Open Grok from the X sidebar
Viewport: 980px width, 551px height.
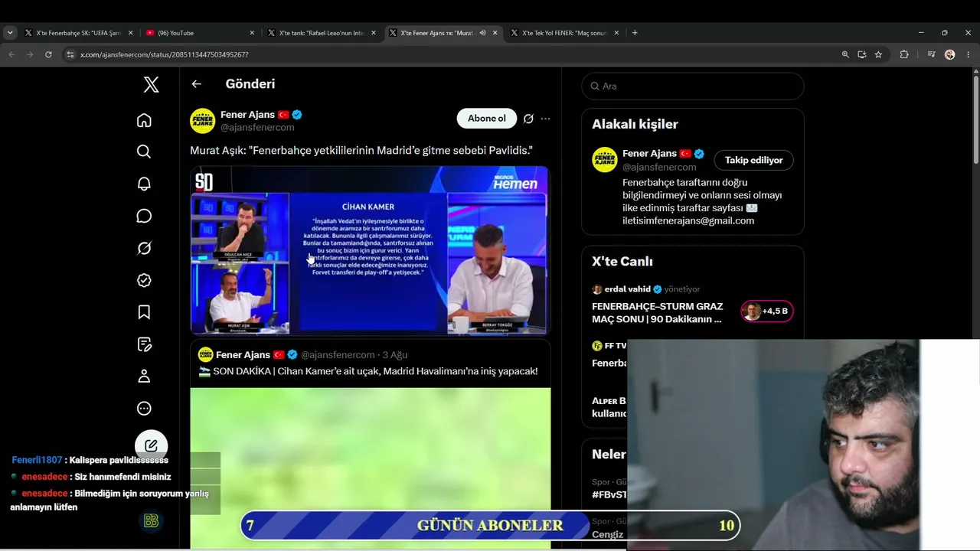coord(144,248)
